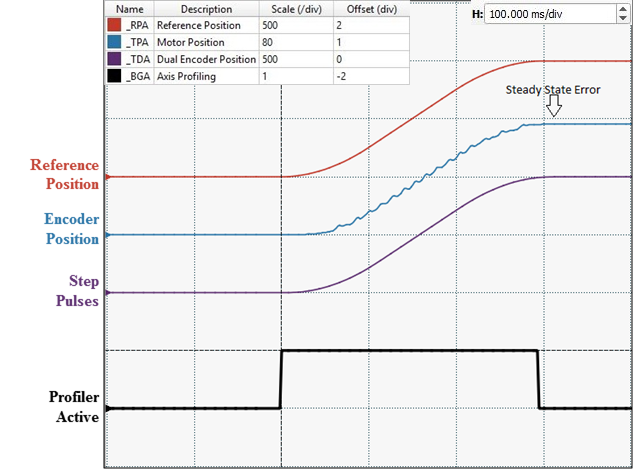The height and width of the screenshot is (470, 634).
Task: Select the Dual Encoder Position row
Action: point(205,59)
